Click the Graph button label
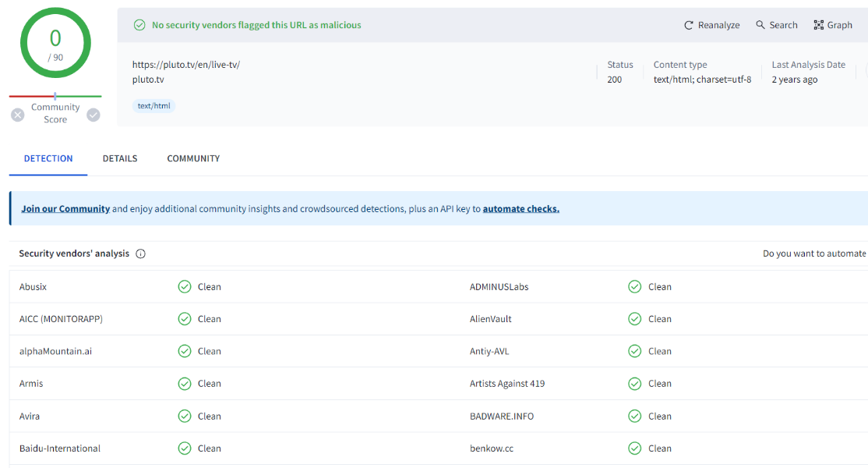Image resolution: width=868 pixels, height=468 pixels. coord(840,25)
